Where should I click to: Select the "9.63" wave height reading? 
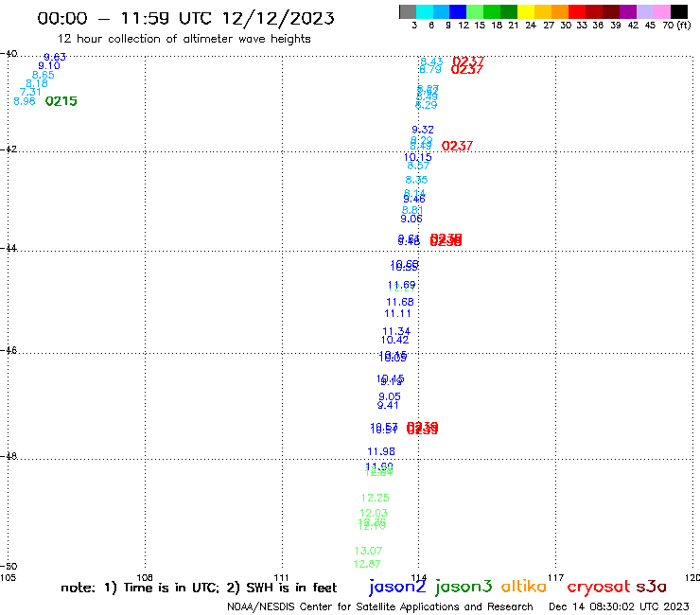pyautogui.click(x=55, y=57)
